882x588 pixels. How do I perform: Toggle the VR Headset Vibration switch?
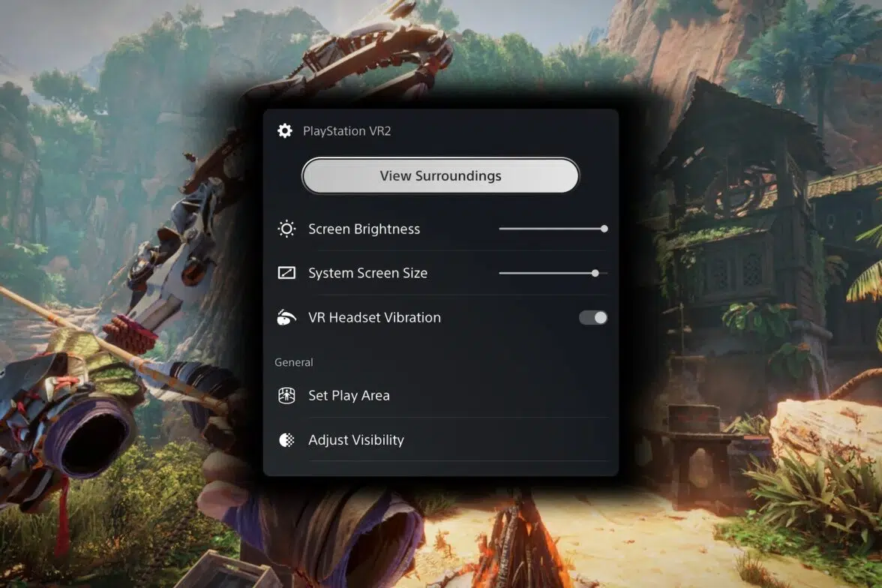pos(592,317)
